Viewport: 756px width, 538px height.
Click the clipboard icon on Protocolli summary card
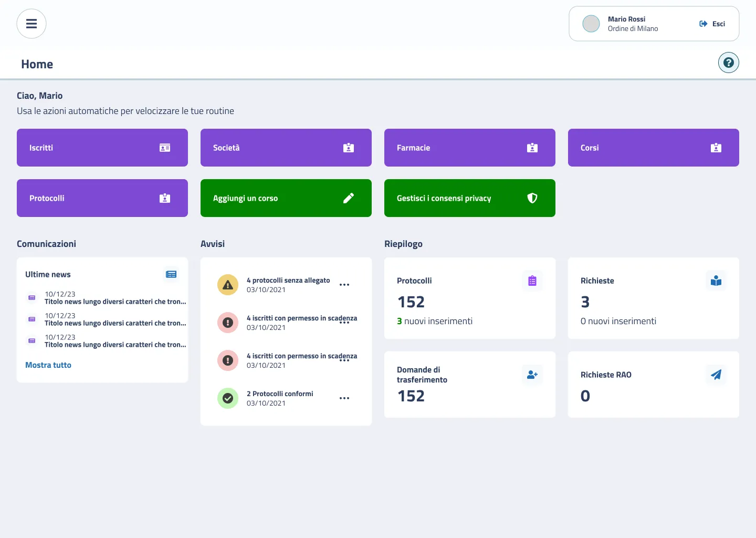pyautogui.click(x=532, y=281)
